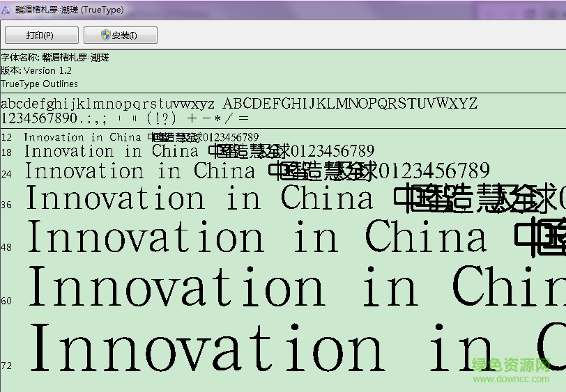The width and height of the screenshot is (566, 392).
Task: Click the size 24 sample text line
Action: [257, 171]
